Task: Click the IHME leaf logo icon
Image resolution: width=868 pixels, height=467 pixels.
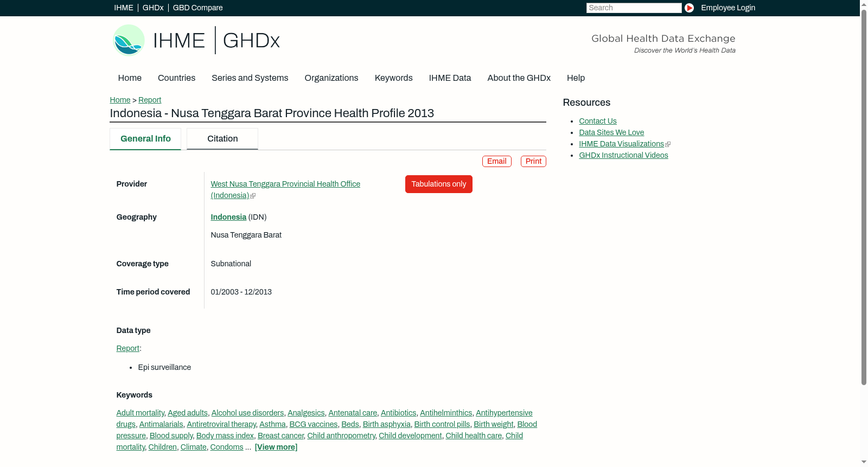Action: pos(129,40)
